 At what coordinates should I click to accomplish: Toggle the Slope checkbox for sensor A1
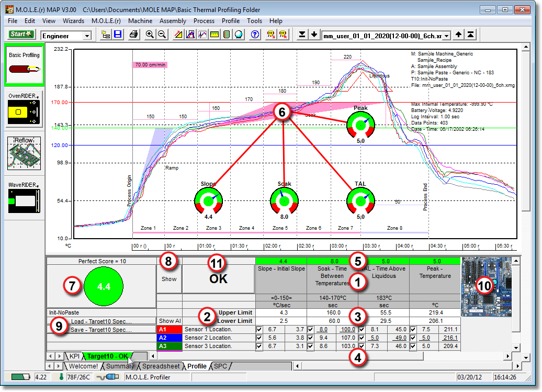tap(259, 329)
